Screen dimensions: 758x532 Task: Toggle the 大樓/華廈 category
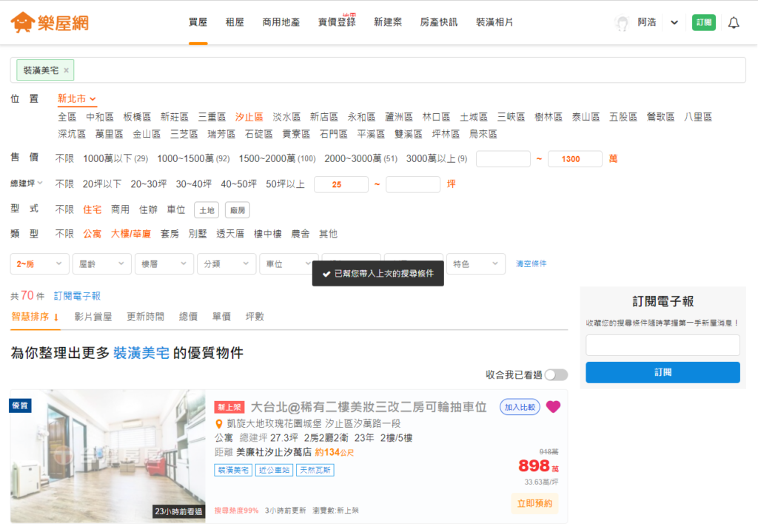click(131, 235)
